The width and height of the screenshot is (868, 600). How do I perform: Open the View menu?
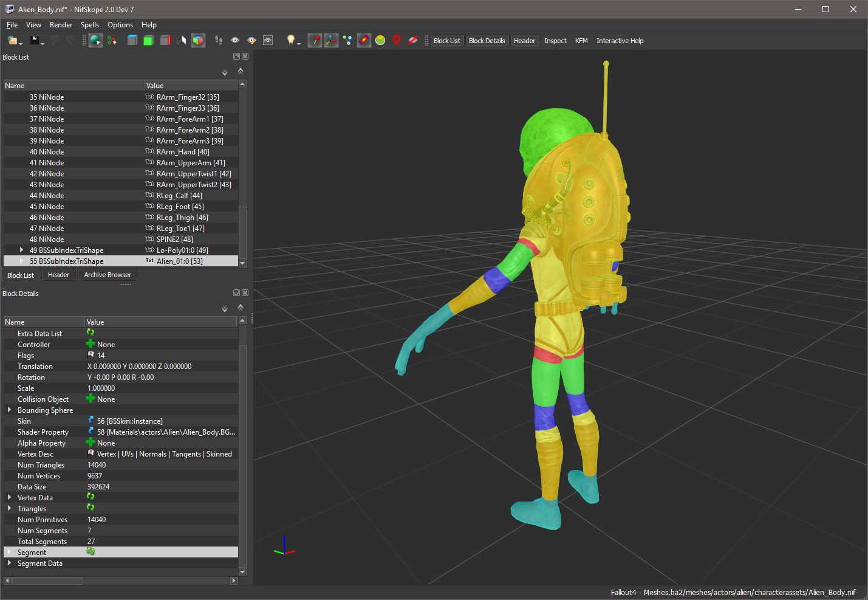click(x=33, y=25)
